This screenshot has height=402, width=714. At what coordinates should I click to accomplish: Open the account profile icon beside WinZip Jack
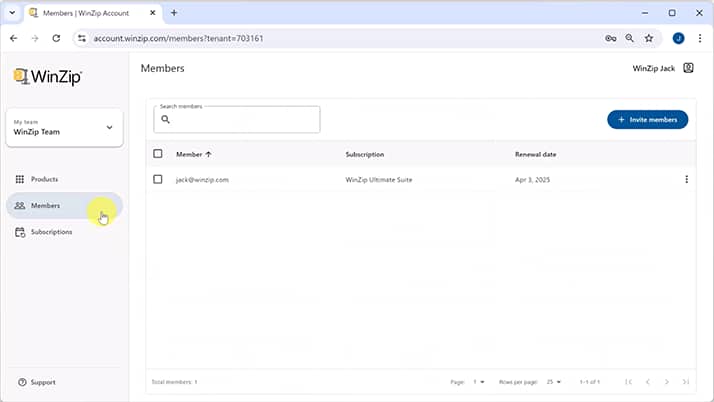[688, 68]
